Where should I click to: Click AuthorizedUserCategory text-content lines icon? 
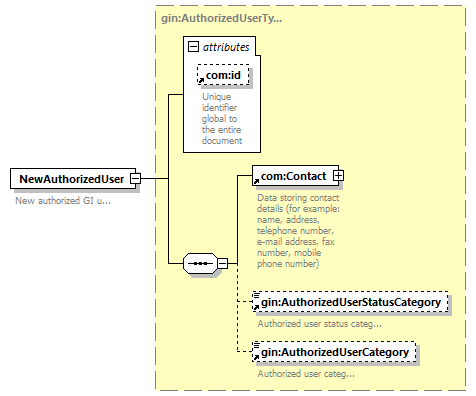(x=256, y=345)
